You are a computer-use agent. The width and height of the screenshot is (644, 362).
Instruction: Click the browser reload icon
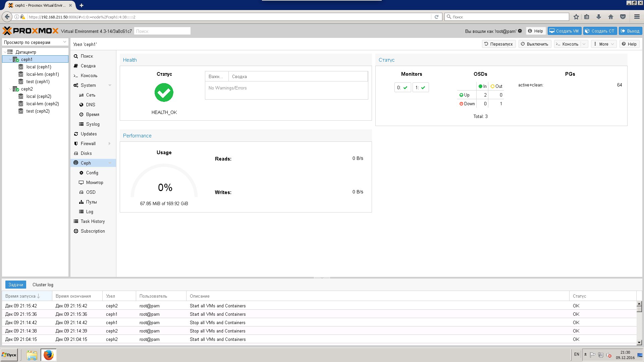pyautogui.click(x=436, y=17)
